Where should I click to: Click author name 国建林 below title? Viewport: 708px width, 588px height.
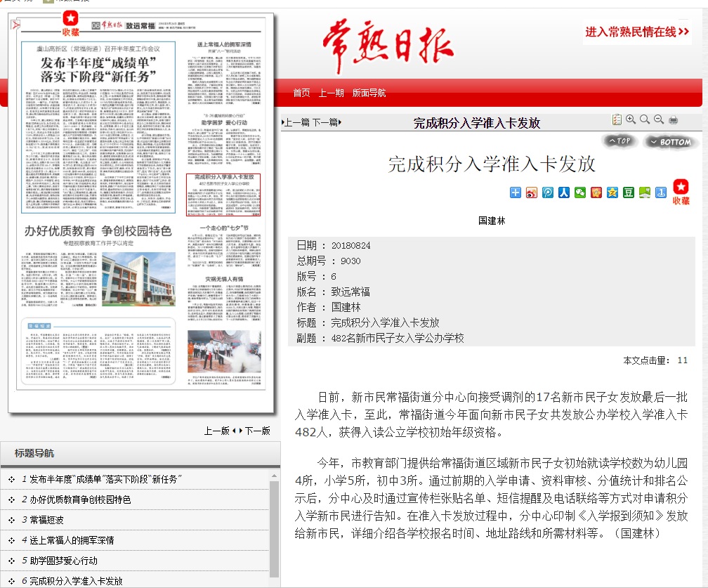click(x=492, y=221)
